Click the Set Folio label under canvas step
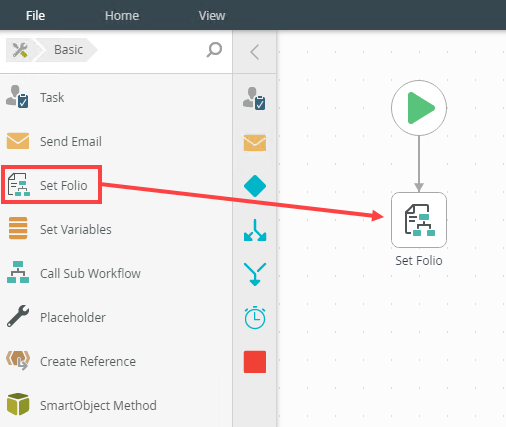Screen dimensions: 506x427 point(419,260)
